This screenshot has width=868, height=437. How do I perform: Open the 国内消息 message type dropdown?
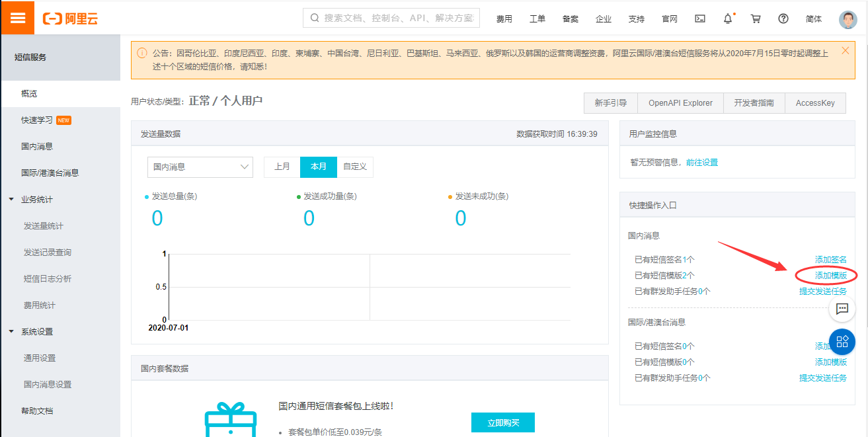(200, 167)
